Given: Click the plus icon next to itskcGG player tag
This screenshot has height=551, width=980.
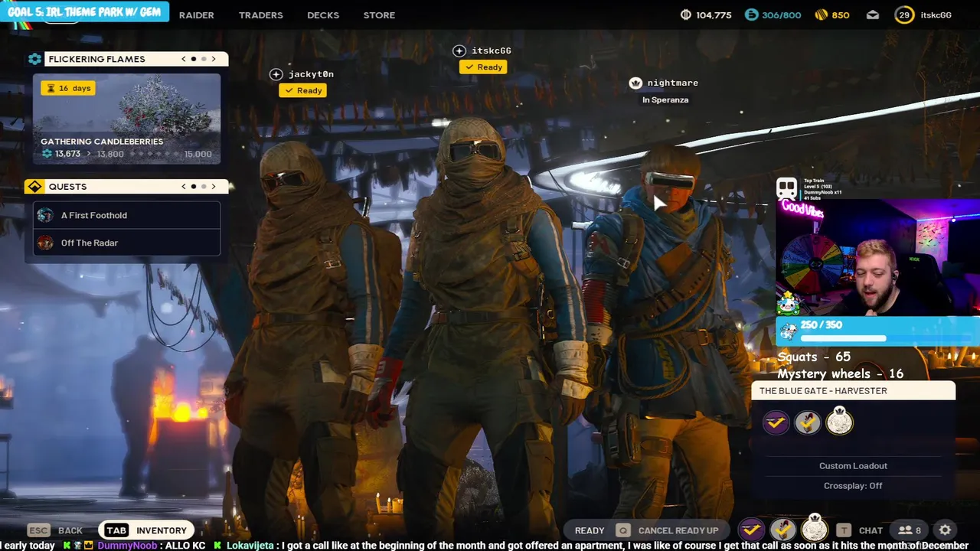Looking at the screenshot, I should click(x=459, y=51).
